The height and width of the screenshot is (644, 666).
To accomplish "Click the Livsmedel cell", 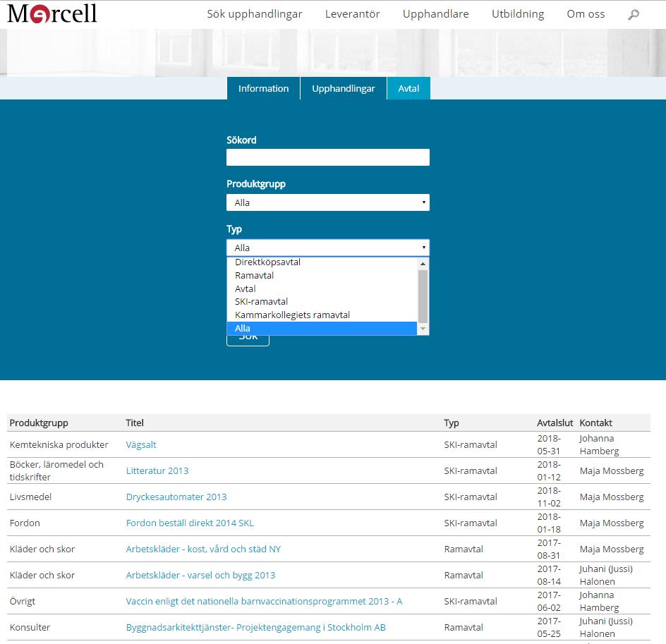I will pos(30,497).
